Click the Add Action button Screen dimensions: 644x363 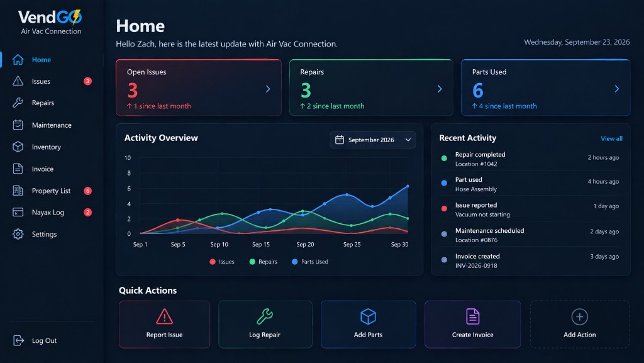(x=579, y=325)
